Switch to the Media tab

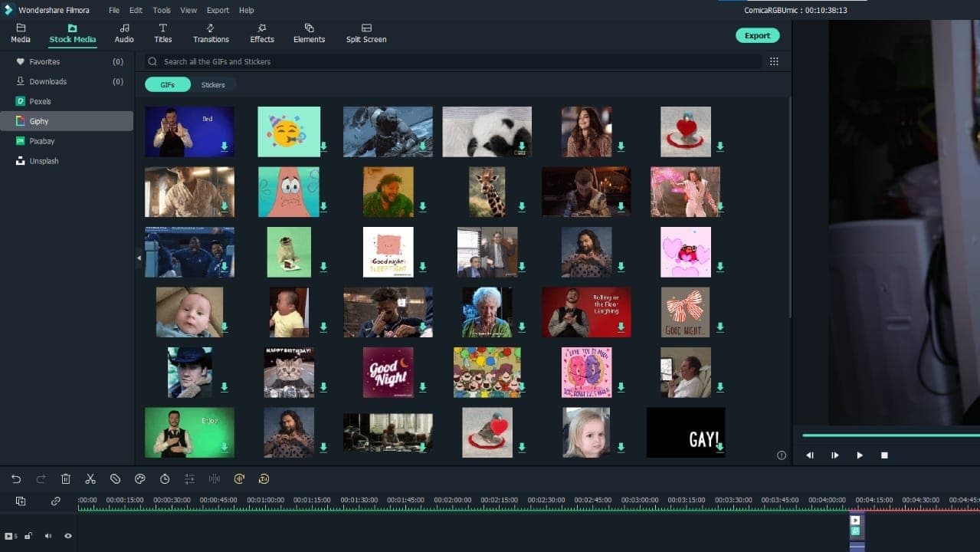pos(21,34)
